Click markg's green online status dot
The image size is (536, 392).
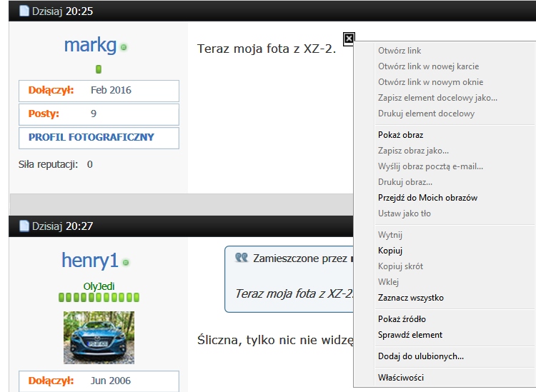[x=124, y=47]
